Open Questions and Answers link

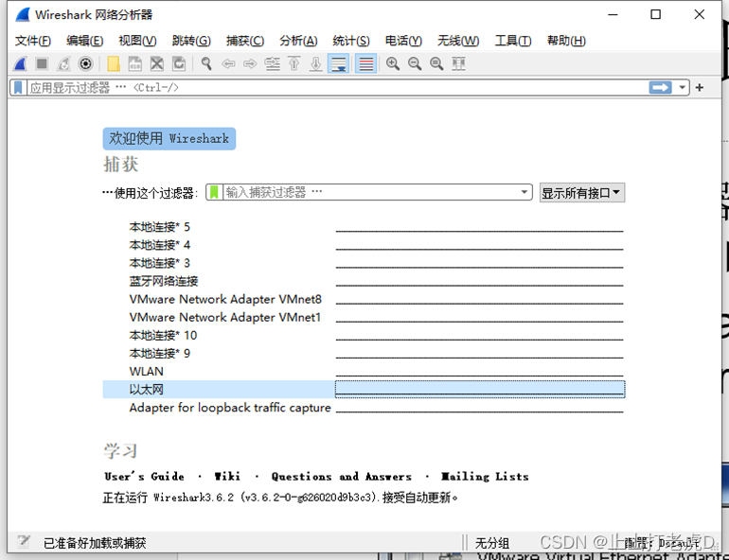click(x=342, y=477)
